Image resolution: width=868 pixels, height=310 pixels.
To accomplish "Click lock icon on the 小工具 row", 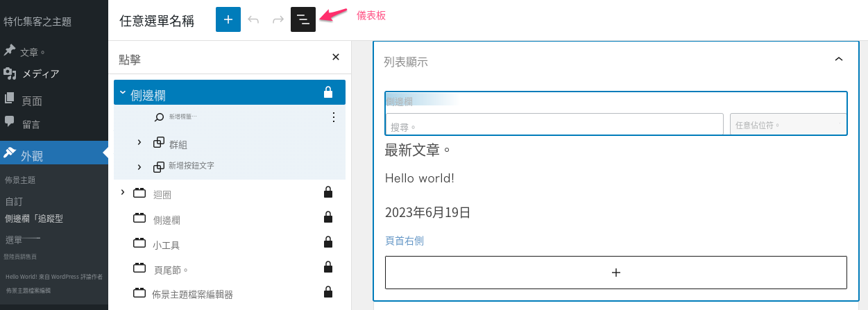I will coord(327,243).
